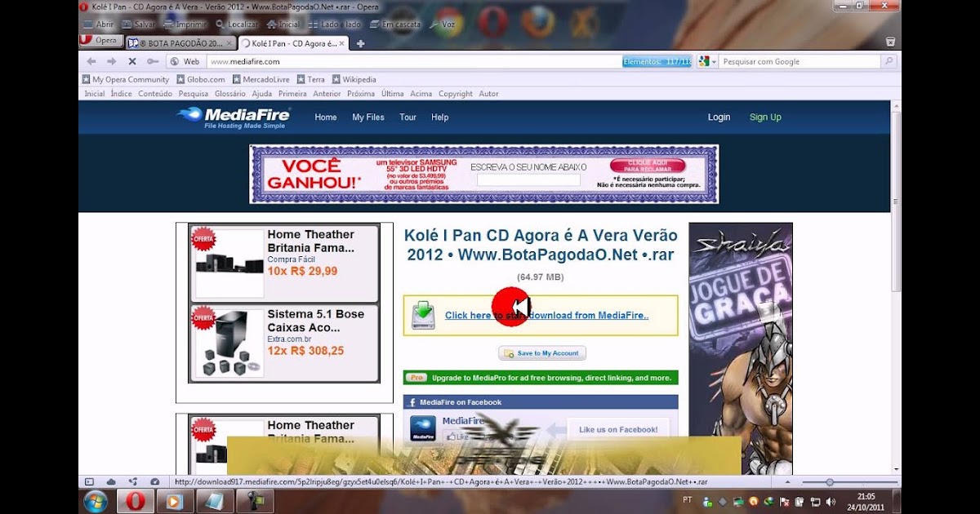Click Like us on Facebook button
980x514 pixels.
click(x=617, y=430)
